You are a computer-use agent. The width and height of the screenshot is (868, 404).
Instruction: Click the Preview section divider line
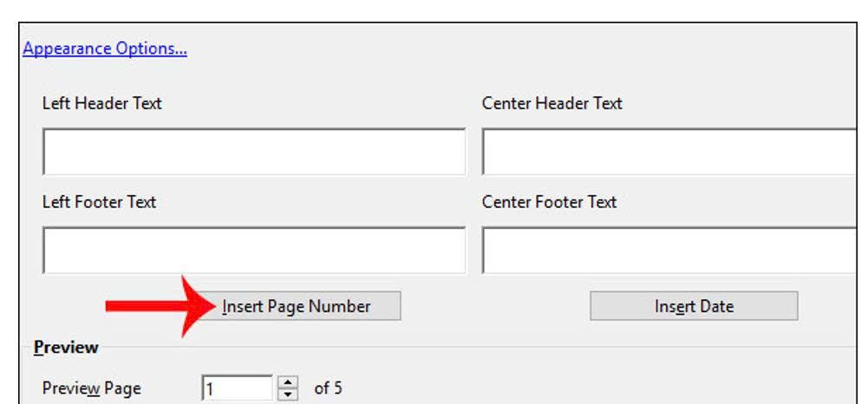tap(478, 348)
